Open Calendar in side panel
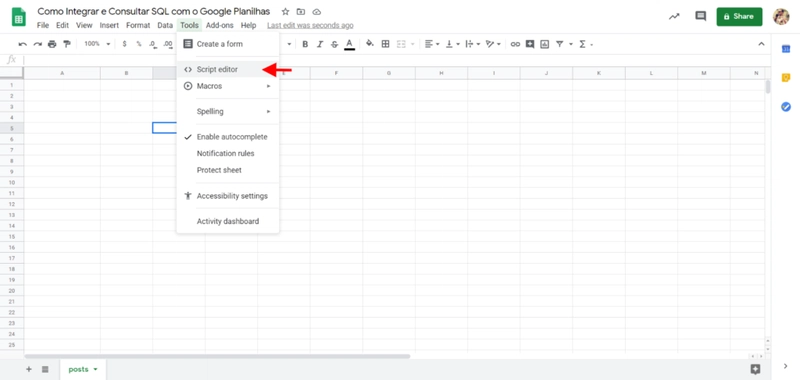The image size is (800, 380). pos(786,49)
